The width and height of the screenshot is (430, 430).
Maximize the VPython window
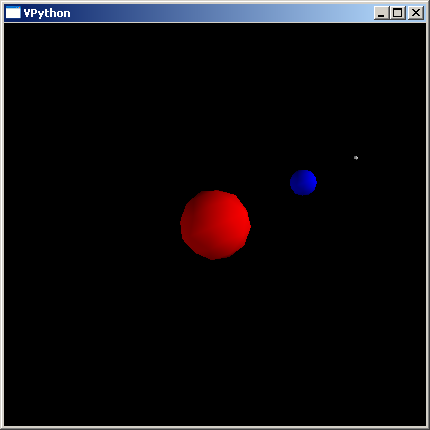pyautogui.click(x=397, y=13)
